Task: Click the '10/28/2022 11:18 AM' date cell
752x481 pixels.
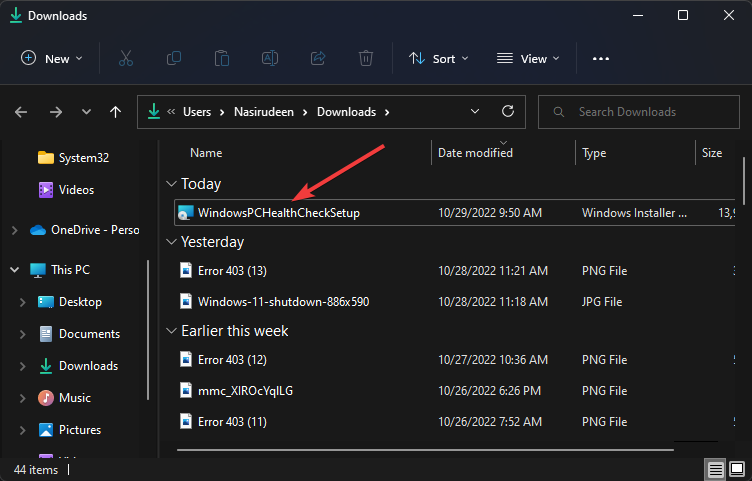Action: (493, 302)
